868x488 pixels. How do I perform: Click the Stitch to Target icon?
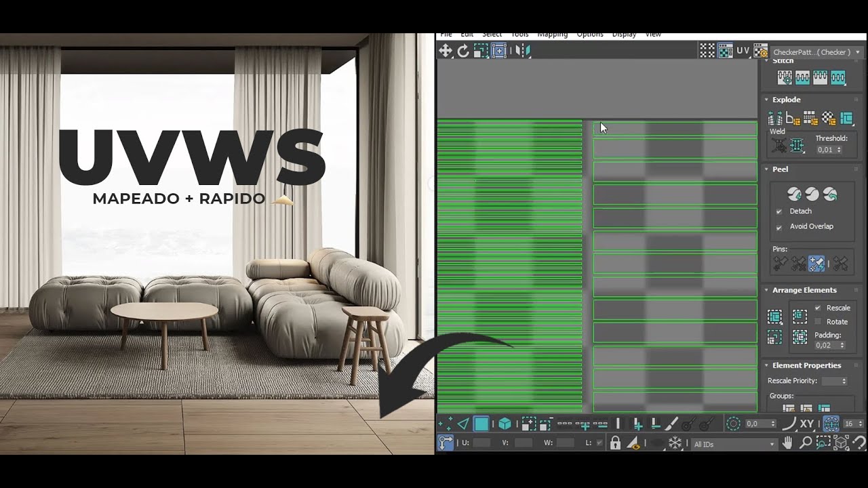click(785, 78)
